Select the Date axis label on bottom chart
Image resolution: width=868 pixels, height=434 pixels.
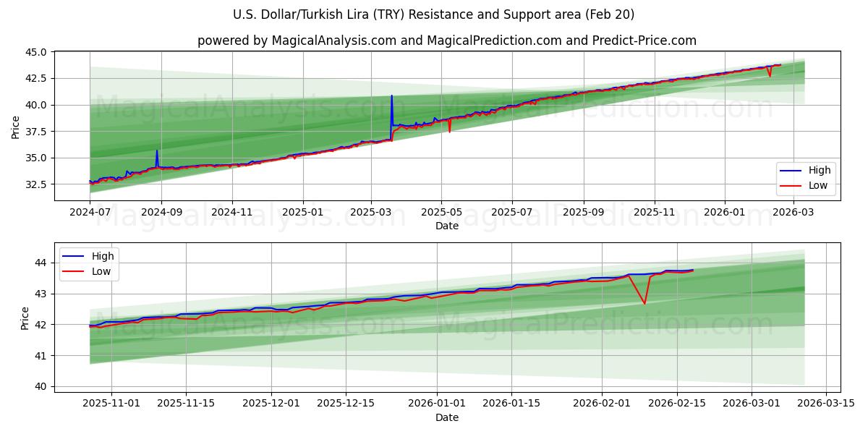coord(448,417)
